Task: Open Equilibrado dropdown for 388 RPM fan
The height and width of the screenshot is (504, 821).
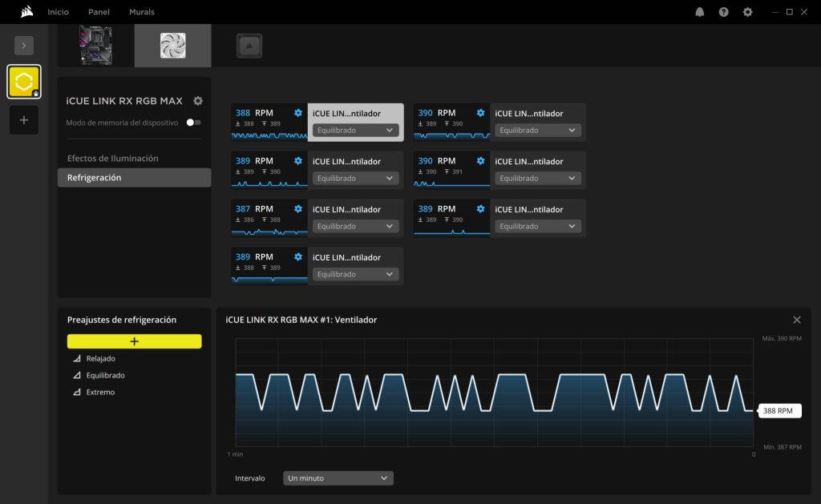Action: tap(355, 131)
